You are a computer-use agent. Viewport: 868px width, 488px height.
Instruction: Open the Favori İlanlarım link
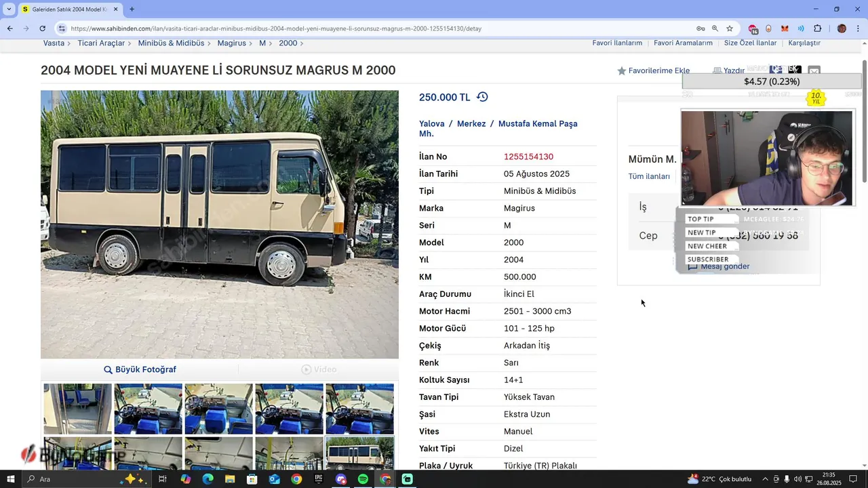click(x=617, y=43)
